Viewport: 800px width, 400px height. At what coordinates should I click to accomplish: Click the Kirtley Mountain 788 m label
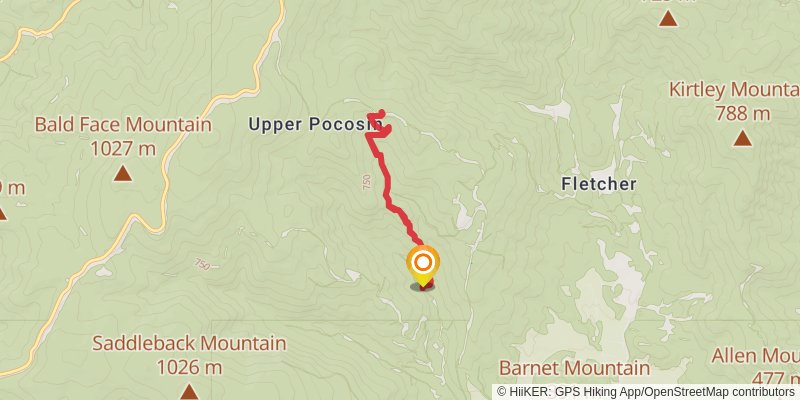[735, 102]
